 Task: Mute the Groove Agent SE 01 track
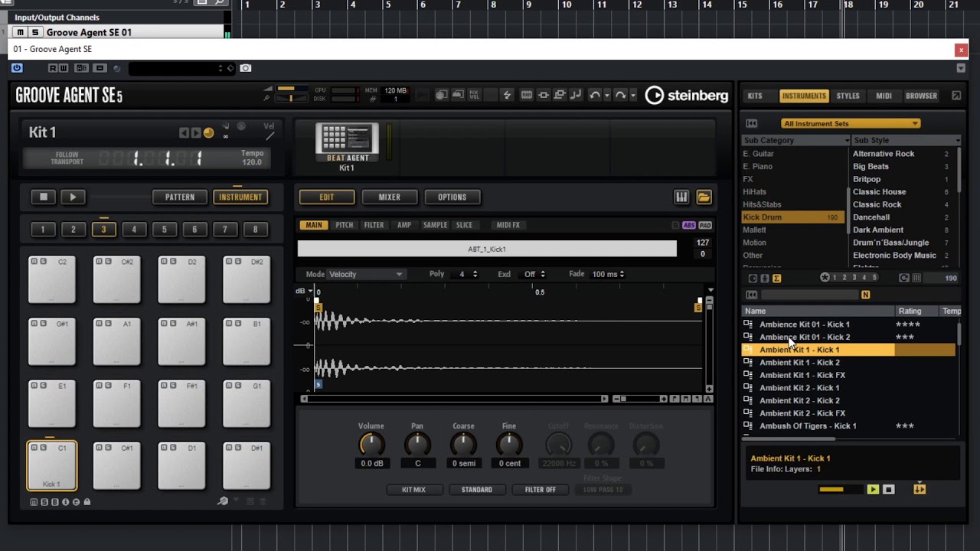click(x=20, y=32)
